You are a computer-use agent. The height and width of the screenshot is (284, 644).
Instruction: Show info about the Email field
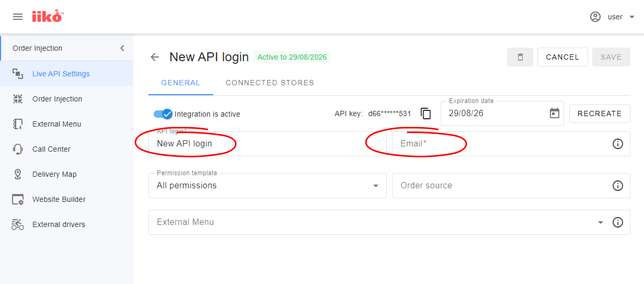click(x=618, y=144)
